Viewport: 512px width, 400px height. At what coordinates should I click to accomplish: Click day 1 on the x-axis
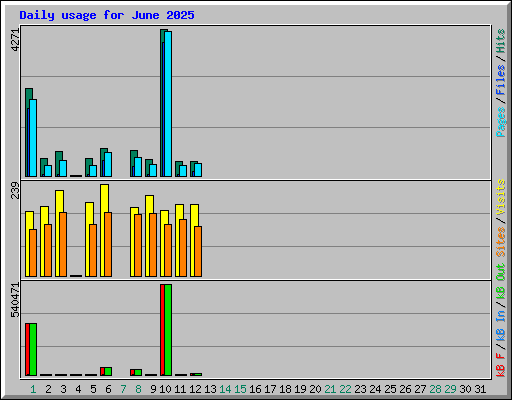coord(33,389)
